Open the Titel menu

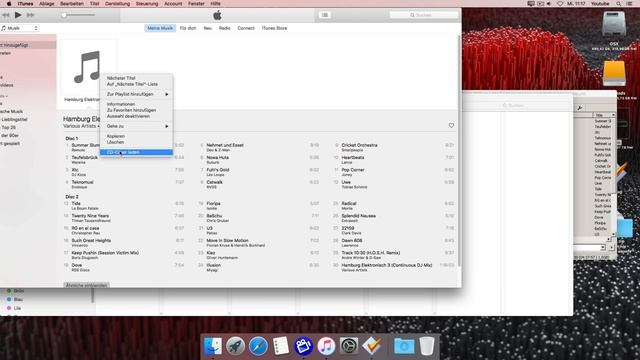pos(94,4)
